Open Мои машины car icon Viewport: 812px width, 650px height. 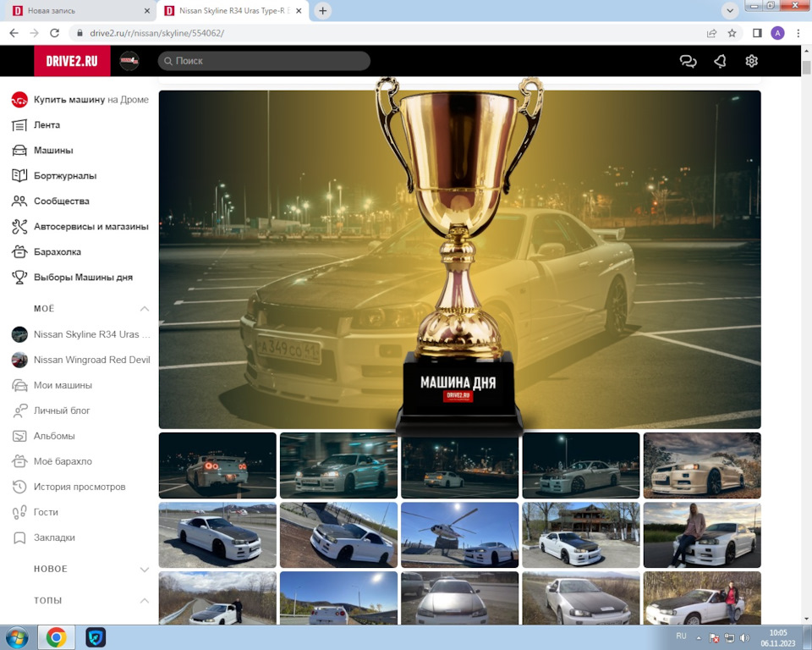click(19, 385)
